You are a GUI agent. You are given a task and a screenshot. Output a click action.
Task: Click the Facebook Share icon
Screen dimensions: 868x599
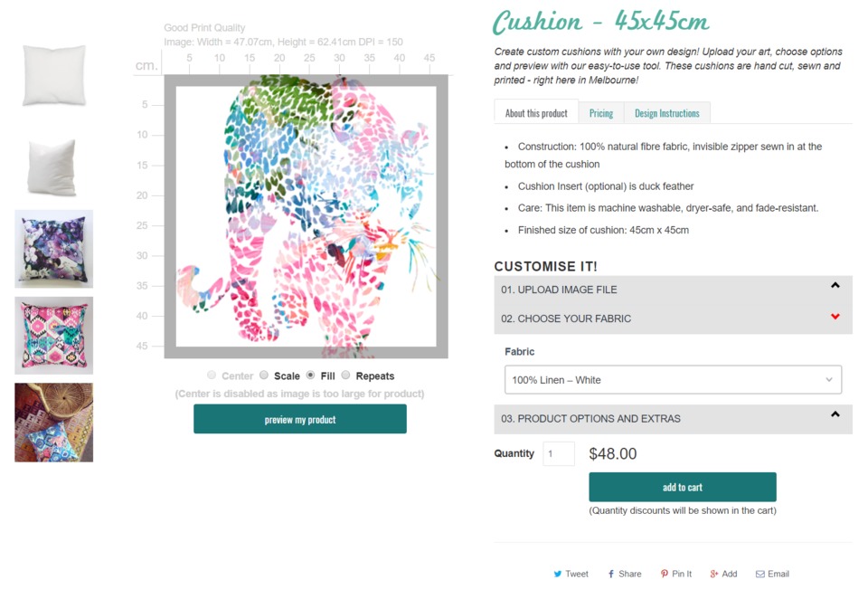[611, 574]
